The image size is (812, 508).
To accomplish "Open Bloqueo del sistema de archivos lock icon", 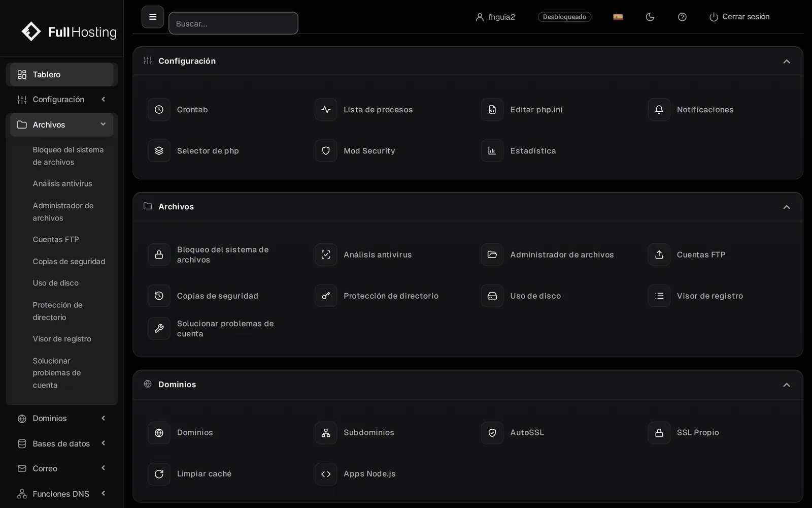I will (x=159, y=255).
